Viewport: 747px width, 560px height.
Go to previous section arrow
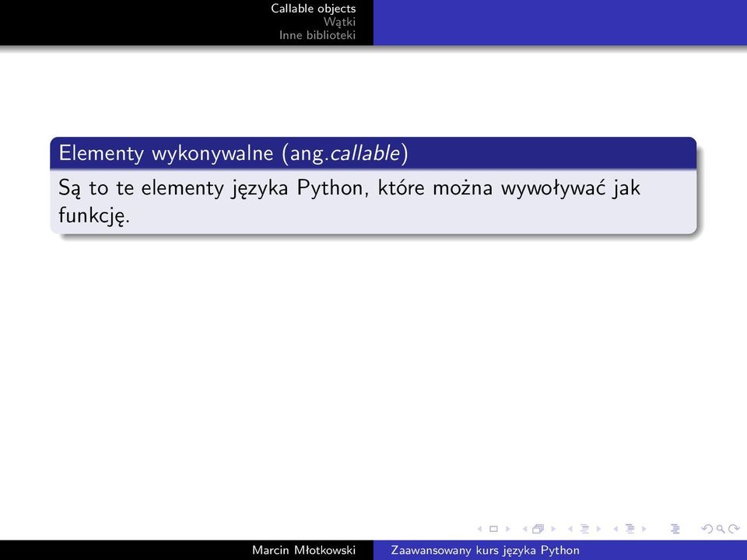pos(615,529)
